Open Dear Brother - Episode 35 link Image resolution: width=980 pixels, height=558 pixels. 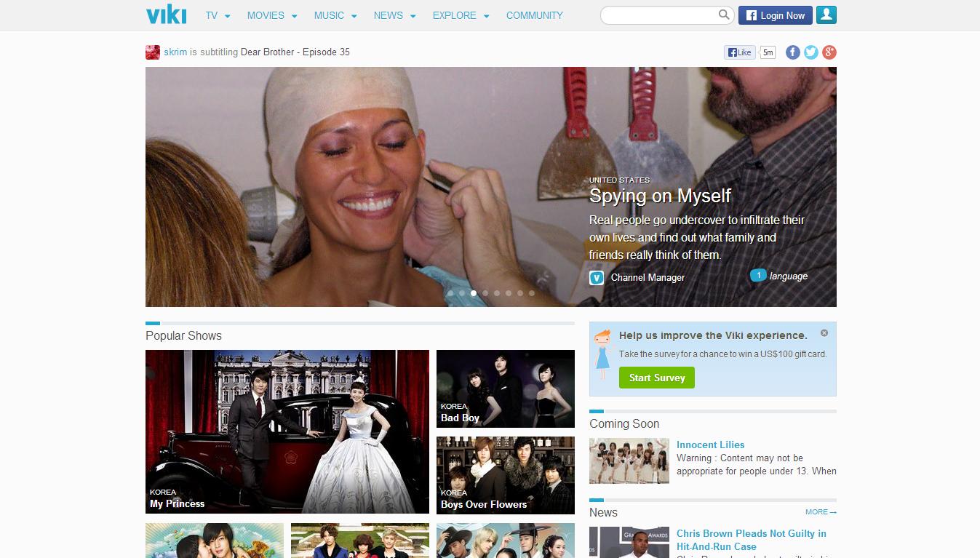click(x=295, y=52)
